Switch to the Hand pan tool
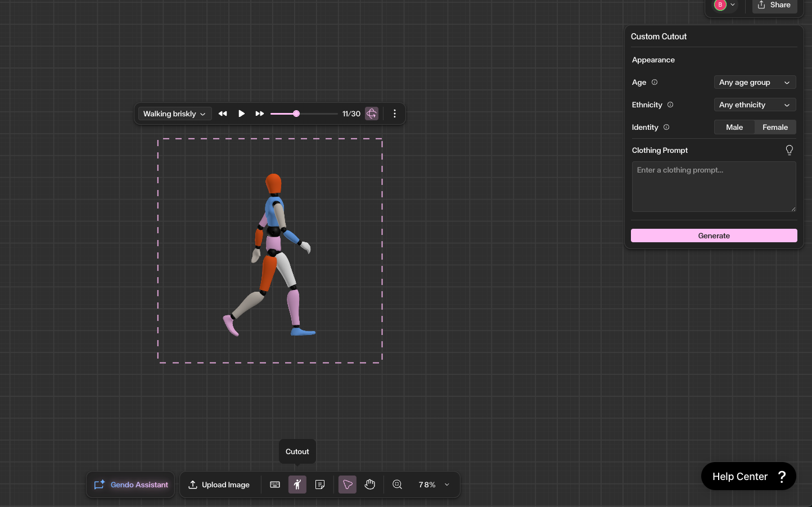 coord(369,485)
